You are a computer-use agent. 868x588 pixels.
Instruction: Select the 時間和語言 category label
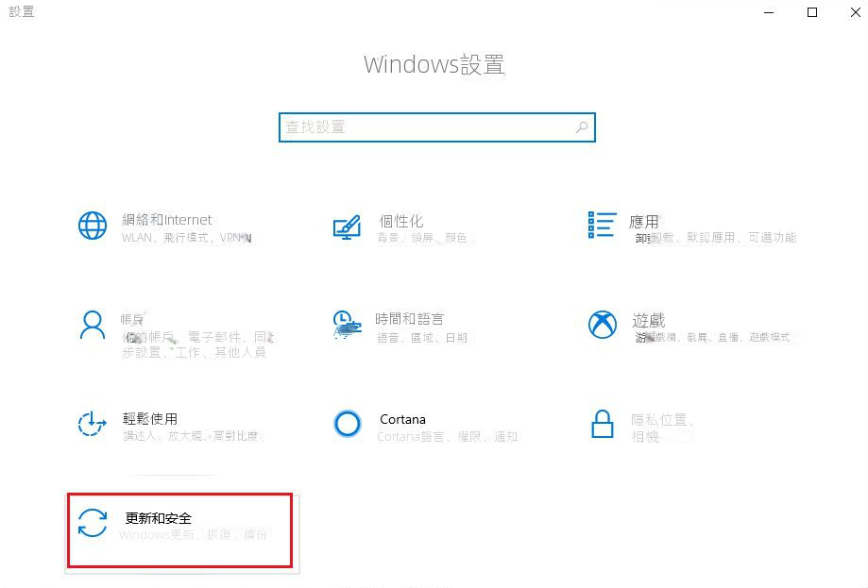410,319
